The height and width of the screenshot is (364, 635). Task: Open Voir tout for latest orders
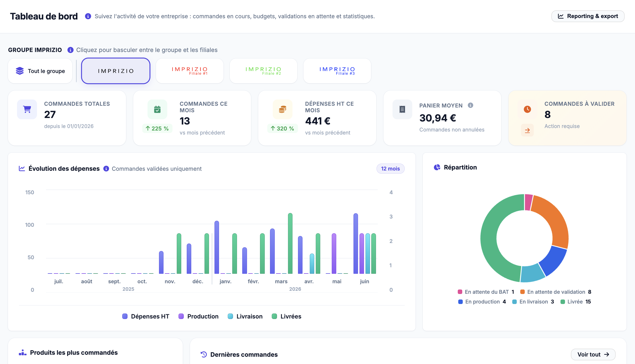pyautogui.click(x=593, y=354)
